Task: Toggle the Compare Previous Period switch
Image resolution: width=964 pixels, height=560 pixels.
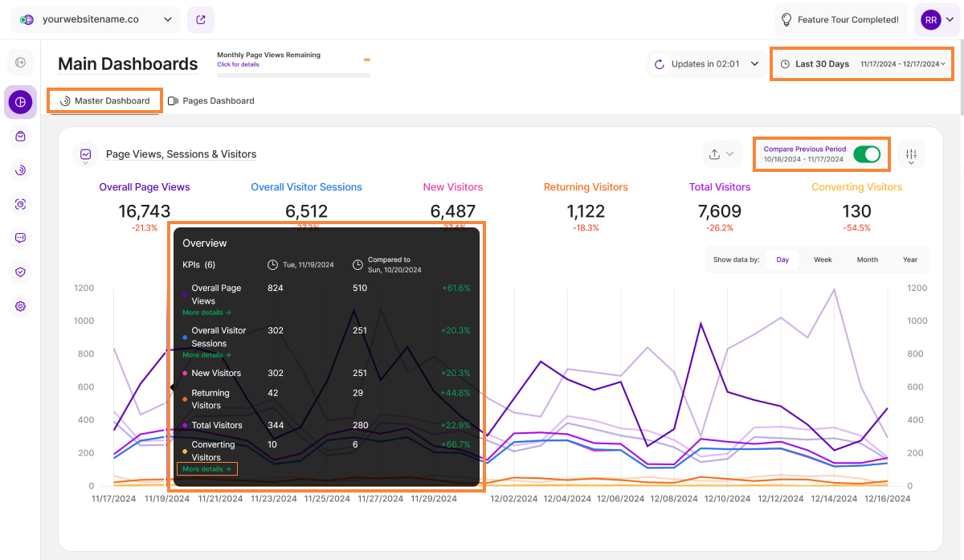Action: (x=866, y=154)
